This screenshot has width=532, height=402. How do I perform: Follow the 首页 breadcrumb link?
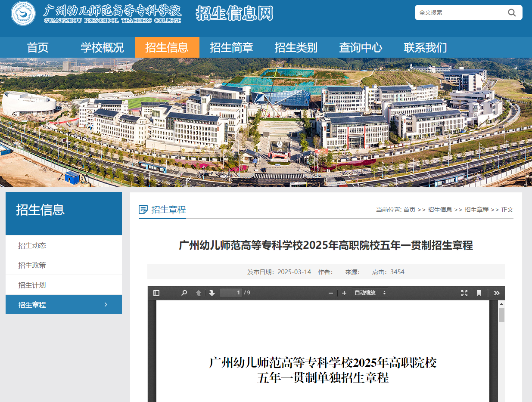[x=409, y=210]
